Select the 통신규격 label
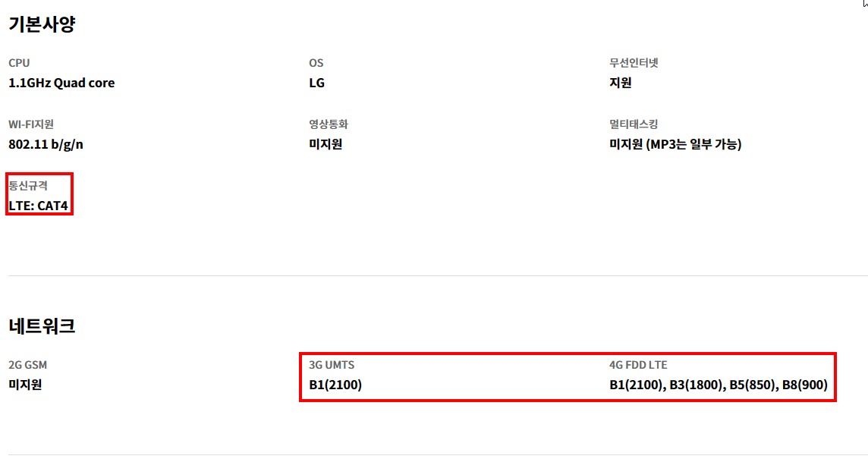This screenshot has width=868, height=459. click(x=28, y=185)
